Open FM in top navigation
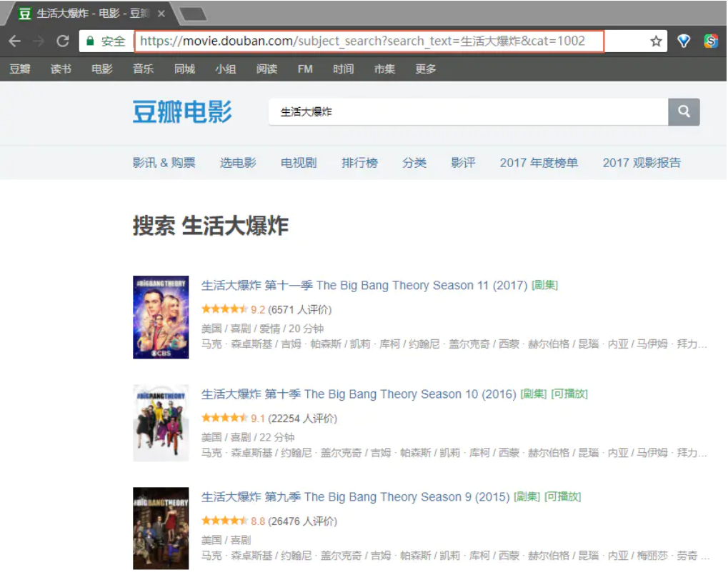This screenshot has height=580, width=728. click(x=305, y=69)
